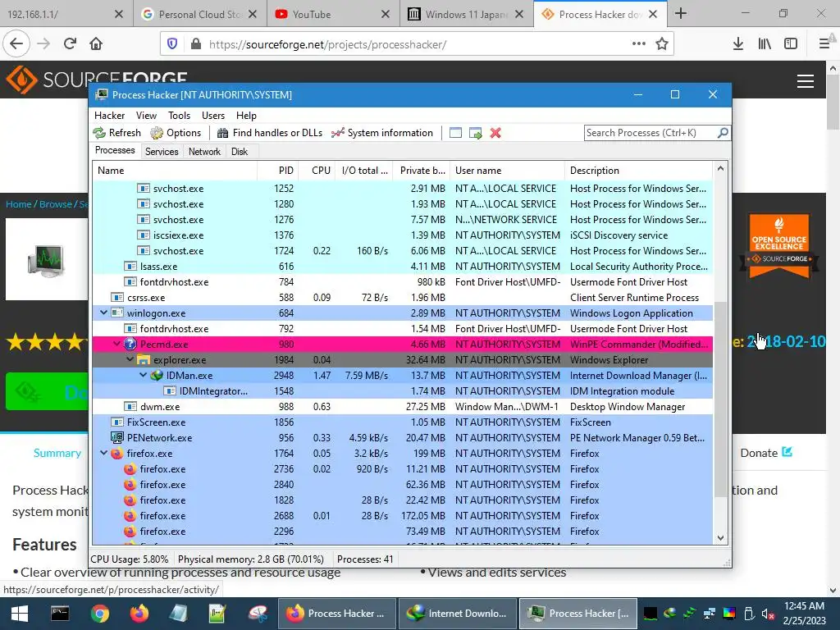Click the process list scroll up arrow

(720, 169)
